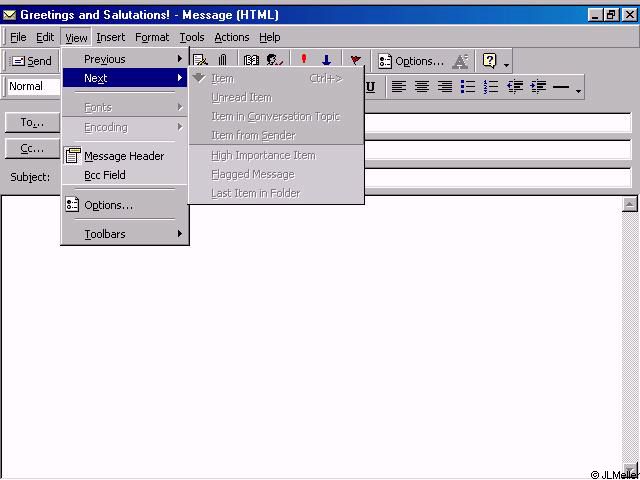The height and width of the screenshot is (480, 640).
Task: Open the Actions menu
Action: (x=232, y=37)
